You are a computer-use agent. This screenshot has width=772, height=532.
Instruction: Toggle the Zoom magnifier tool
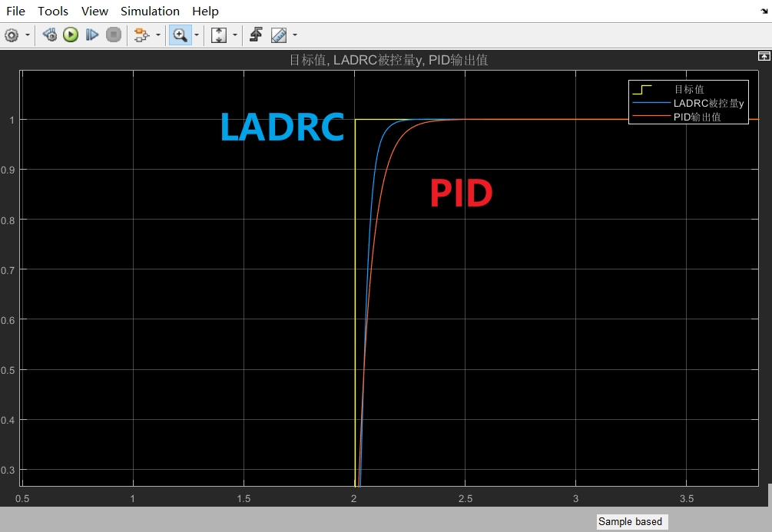pos(181,35)
